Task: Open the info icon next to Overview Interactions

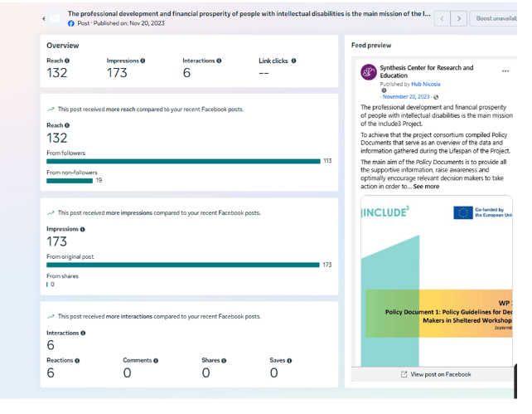Action: coord(219,61)
